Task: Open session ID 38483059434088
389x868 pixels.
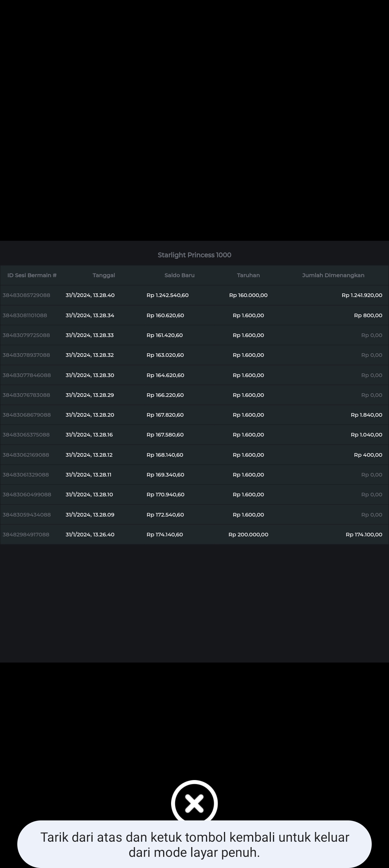Action: tap(27, 515)
